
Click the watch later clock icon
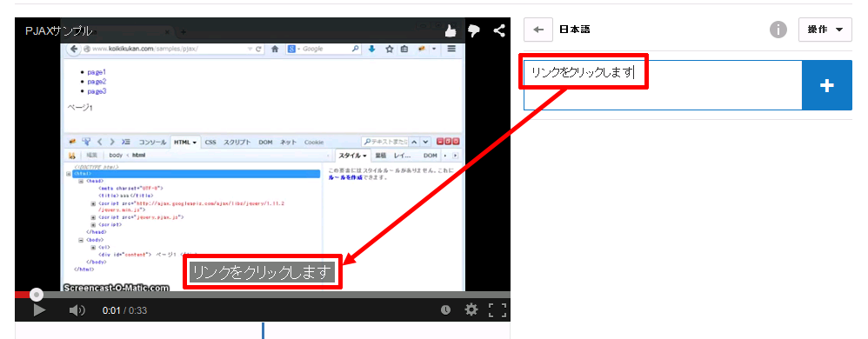coord(445,310)
